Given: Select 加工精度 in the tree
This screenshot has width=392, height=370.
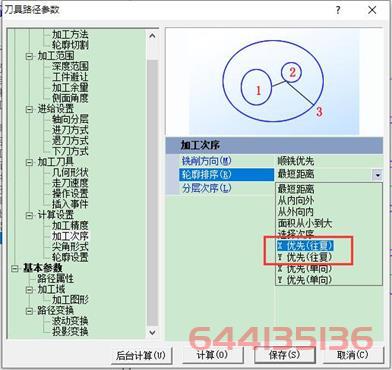Looking at the screenshot, I should 70,226.
